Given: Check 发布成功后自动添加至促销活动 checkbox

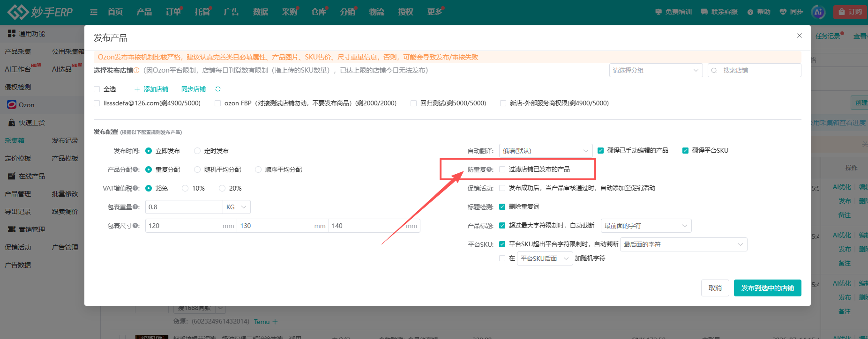Looking at the screenshot, I should (502, 188).
